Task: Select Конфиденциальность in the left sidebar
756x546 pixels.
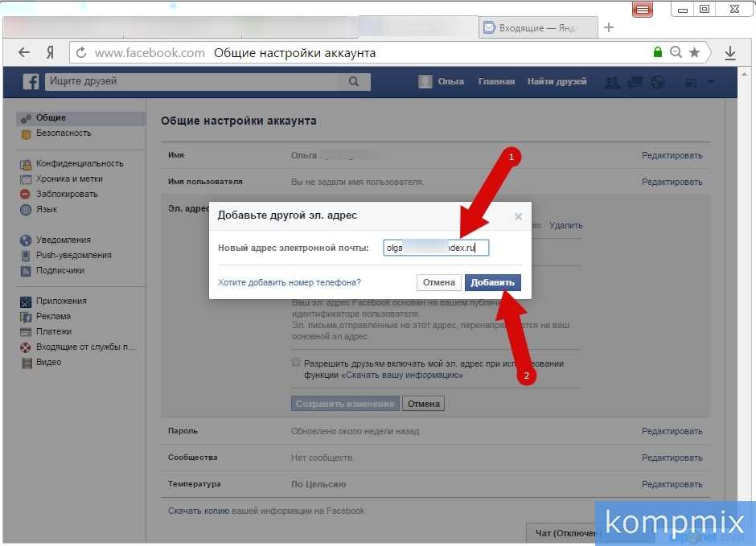Action: (79, 163)
